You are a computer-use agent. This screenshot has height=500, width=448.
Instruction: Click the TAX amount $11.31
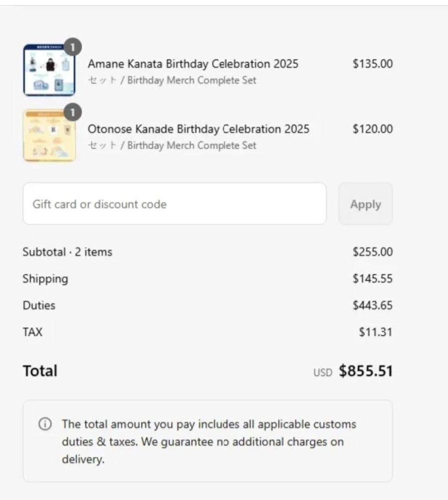pos(375,332)
